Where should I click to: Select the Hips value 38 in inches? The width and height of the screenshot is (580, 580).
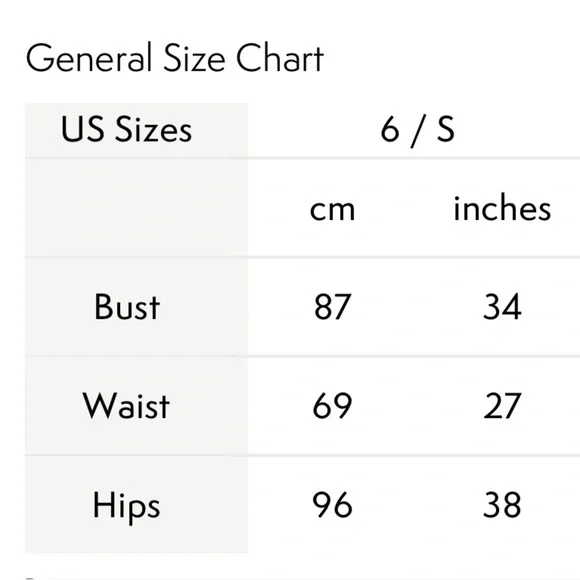502,505
